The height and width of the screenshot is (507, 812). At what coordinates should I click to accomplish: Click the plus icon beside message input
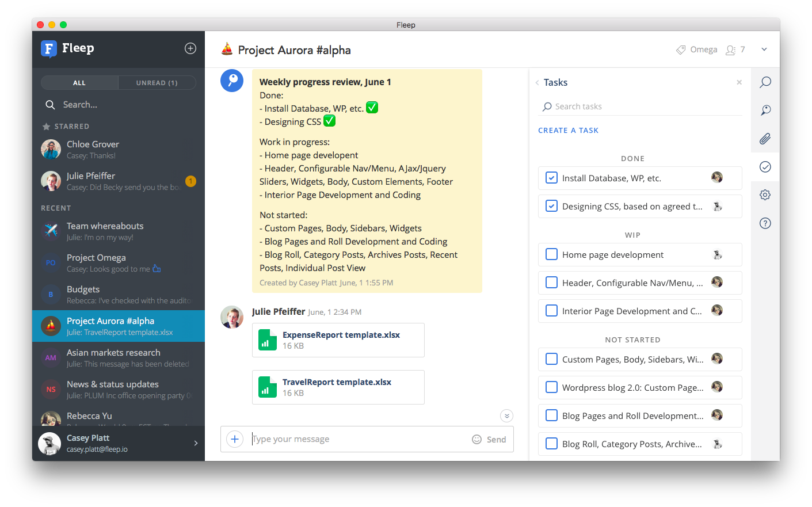(234, 439)
